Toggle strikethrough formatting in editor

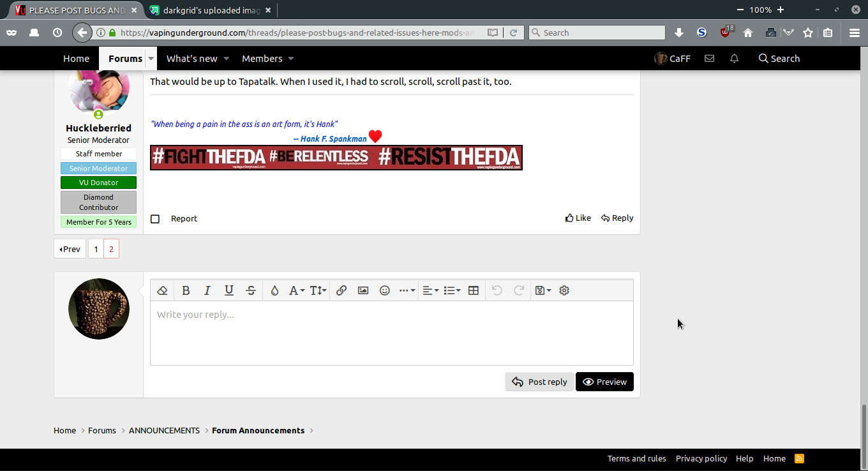pyautogui.click(x=251, y=290)
